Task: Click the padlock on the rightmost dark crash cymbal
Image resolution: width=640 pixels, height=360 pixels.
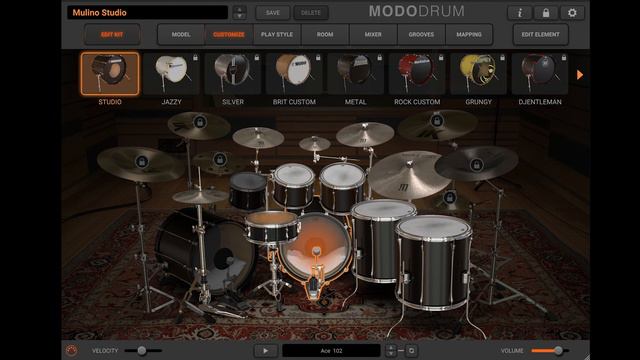Action: [x=476, y=165]
